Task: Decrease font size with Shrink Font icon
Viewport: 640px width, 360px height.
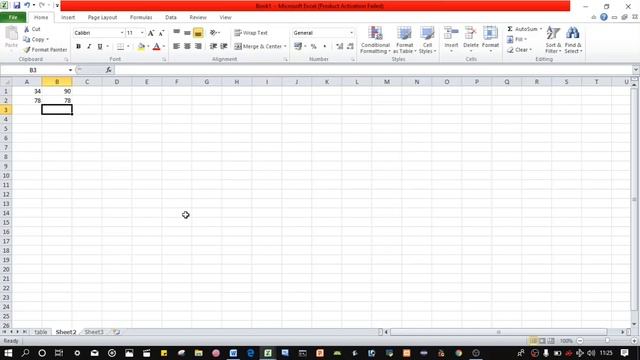Action: point(161,33)
